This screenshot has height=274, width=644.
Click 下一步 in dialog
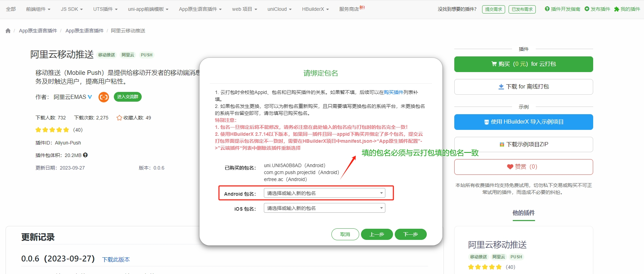411,234
